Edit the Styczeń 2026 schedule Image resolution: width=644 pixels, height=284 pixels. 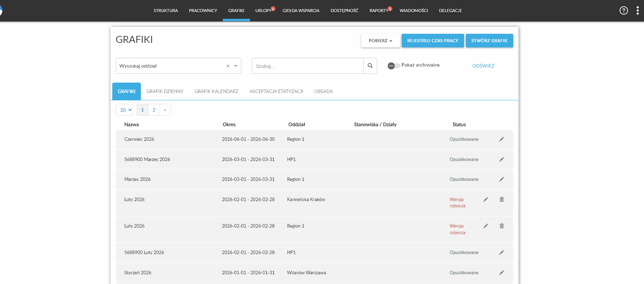pyautogui.click(x=501, y=273)
